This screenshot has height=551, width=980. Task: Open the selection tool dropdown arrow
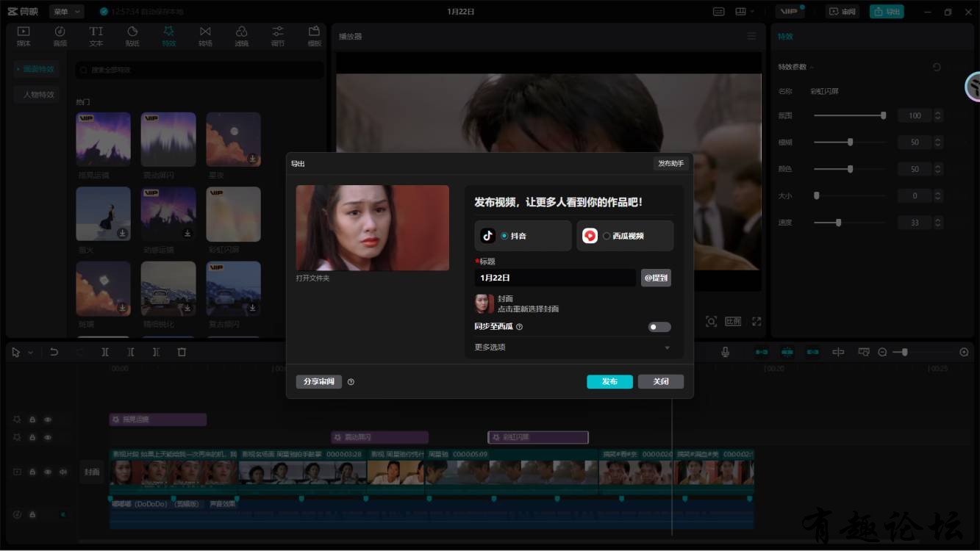point(31,353)
